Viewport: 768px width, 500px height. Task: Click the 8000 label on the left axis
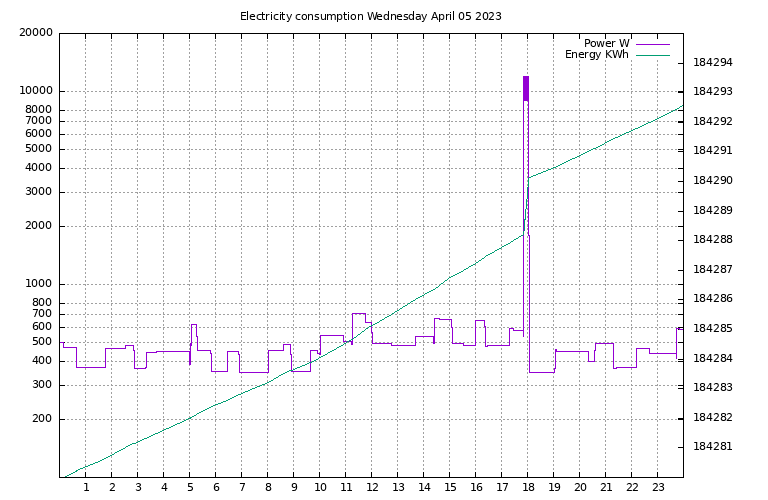[38, 110]
